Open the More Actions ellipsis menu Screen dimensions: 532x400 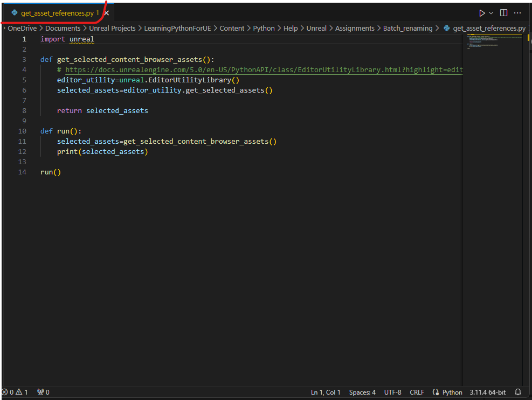click(x=517, y=13)
